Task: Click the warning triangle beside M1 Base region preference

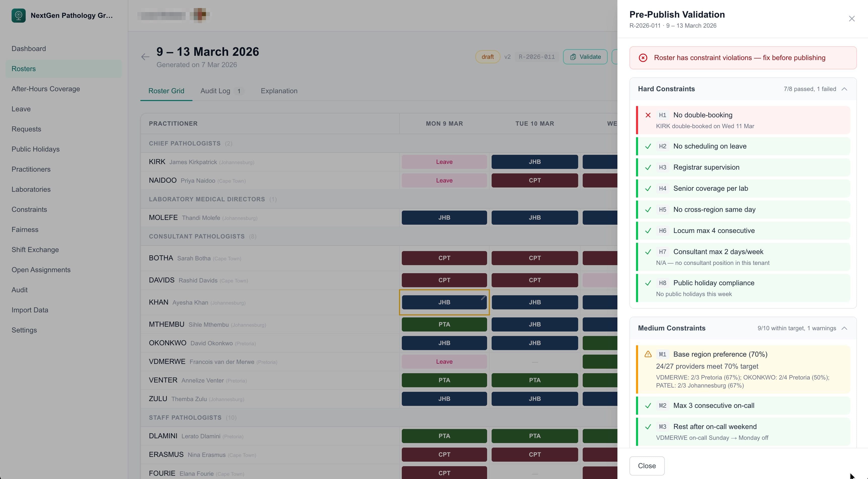Action: [648, 354]
